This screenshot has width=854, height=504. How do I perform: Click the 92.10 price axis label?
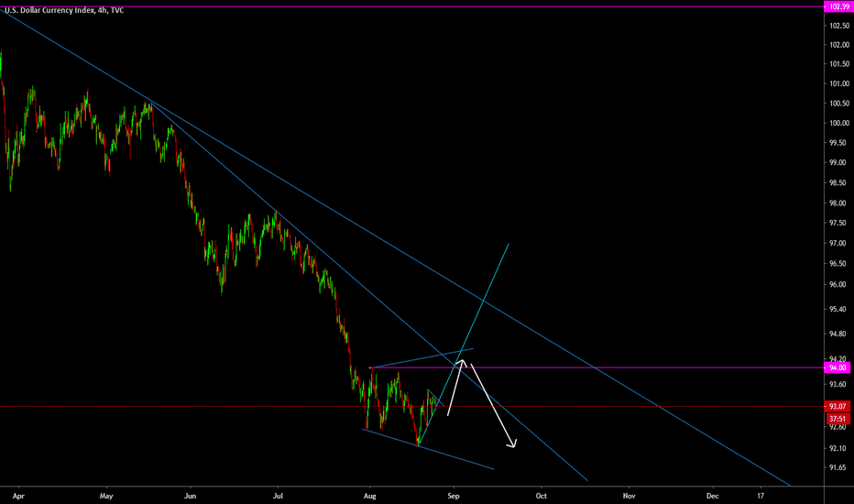(838, 448)
